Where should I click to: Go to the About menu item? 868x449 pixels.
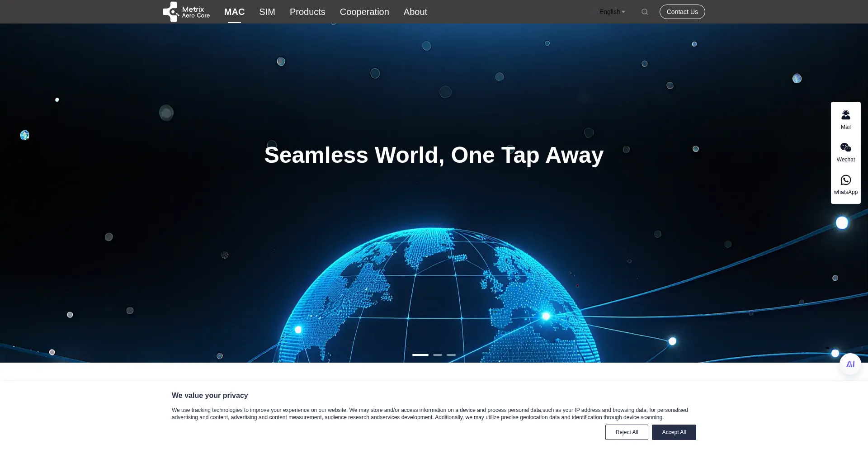pos(415,12)
